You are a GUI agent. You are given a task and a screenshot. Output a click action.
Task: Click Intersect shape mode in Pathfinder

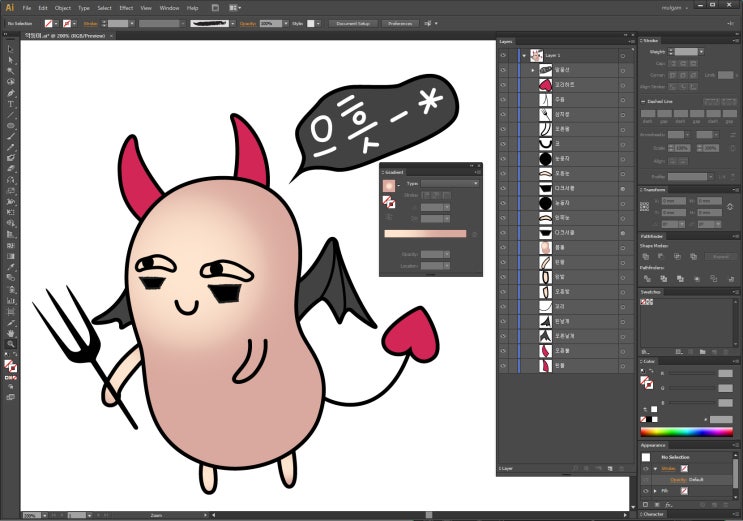[x=677, y=256]
